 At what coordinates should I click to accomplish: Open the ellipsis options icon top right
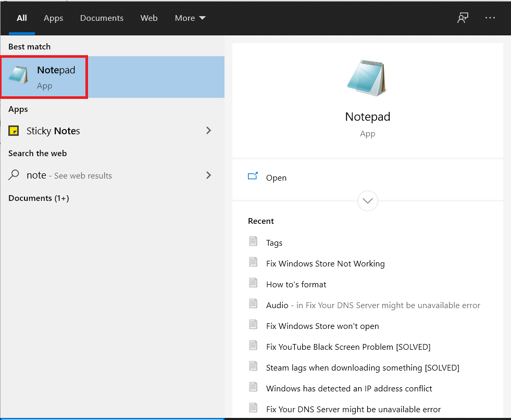490,18
